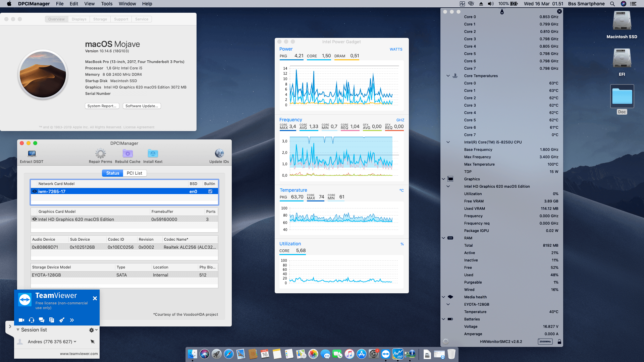Open the License Agreement link
Image resolution: width=644 pixels, height=362 pixels.
pyautogui.click(x=139, y=127)
